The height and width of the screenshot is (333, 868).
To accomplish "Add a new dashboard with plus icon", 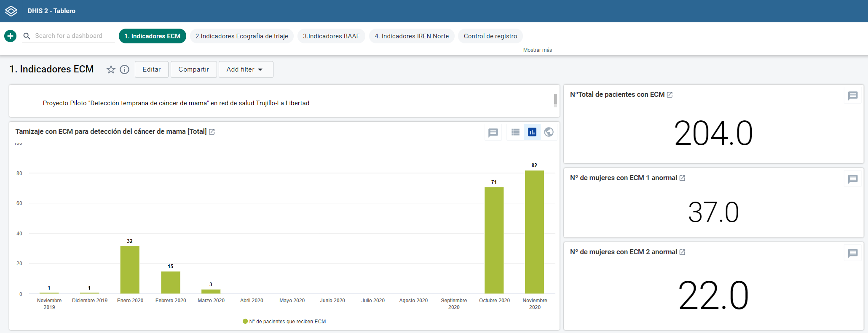I will [11, 36].
